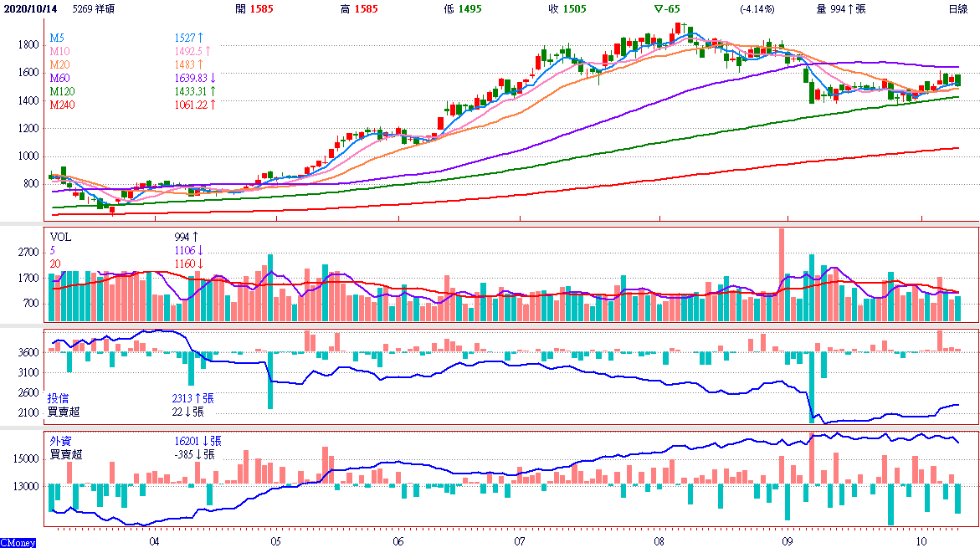
Task: Select the M240 moving average legend label
Action: click(x=62, y=105)
